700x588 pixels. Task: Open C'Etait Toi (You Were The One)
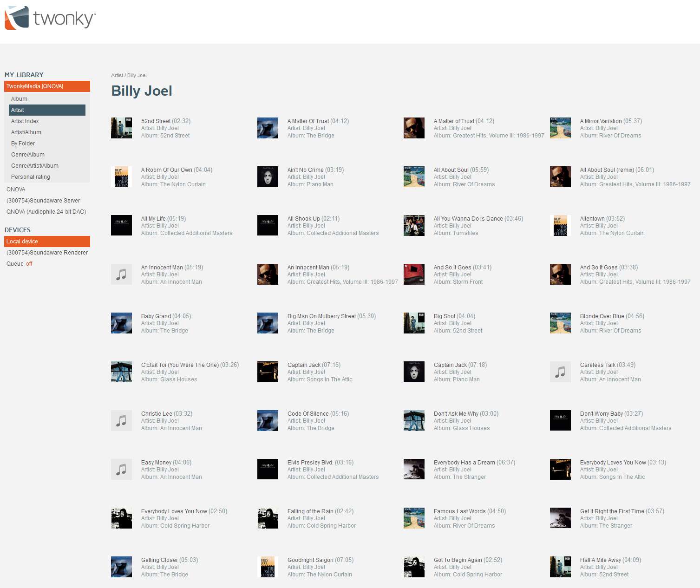pyautogui.click(x=180, y=365)
